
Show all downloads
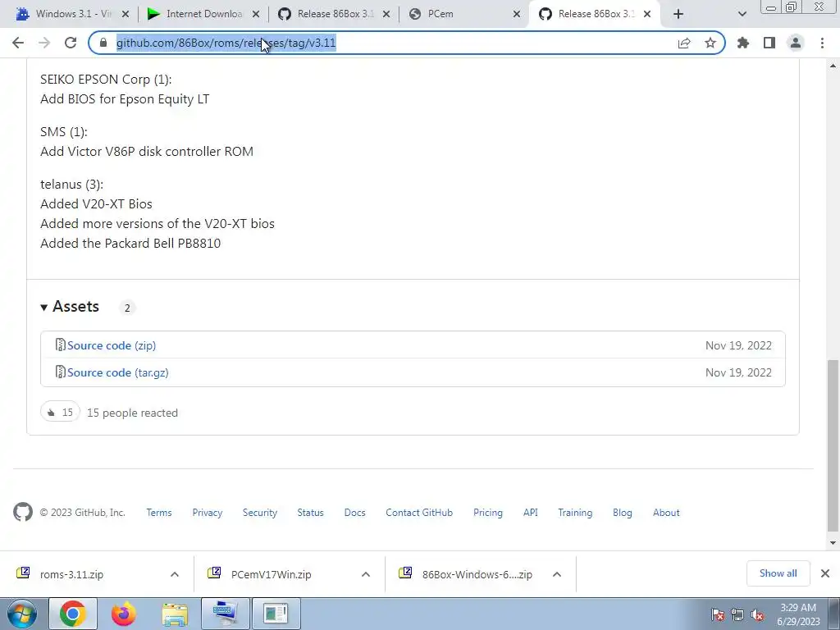pos(778,573)
